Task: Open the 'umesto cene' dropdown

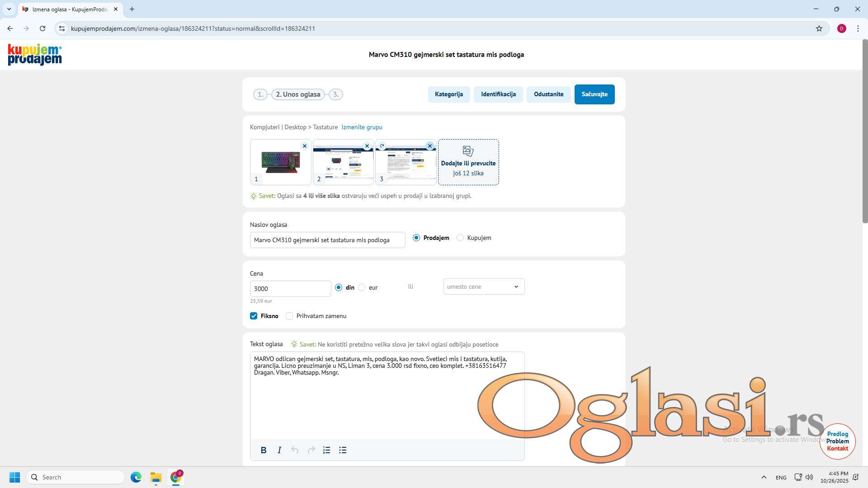Action: (x=484, y=286)
